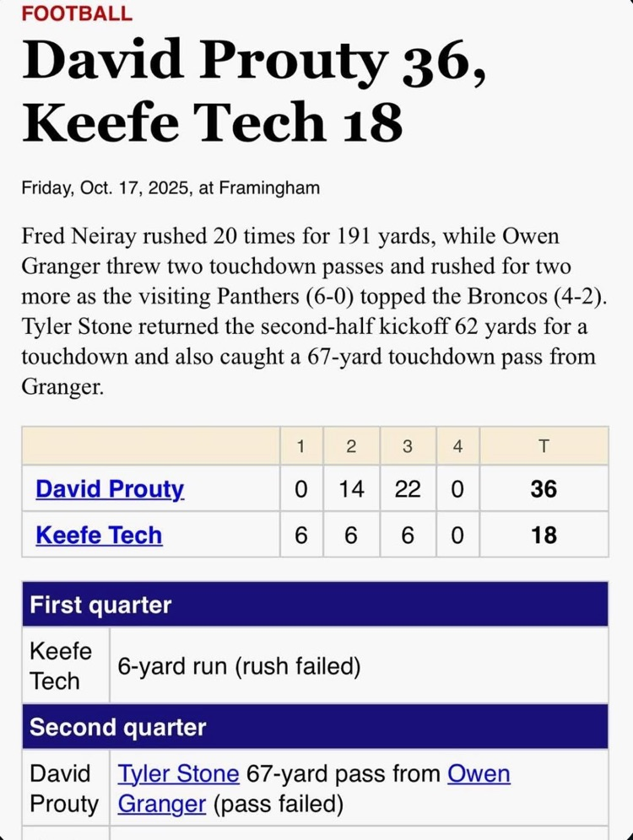Click the game summary paragraph about Fred Neiray

[x=308, y=310]
